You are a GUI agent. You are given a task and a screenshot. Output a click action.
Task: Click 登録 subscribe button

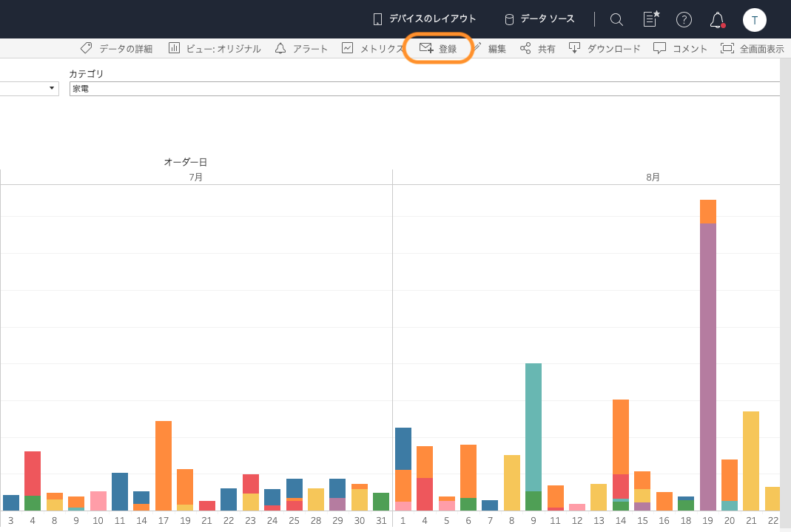tap(438, 48)
